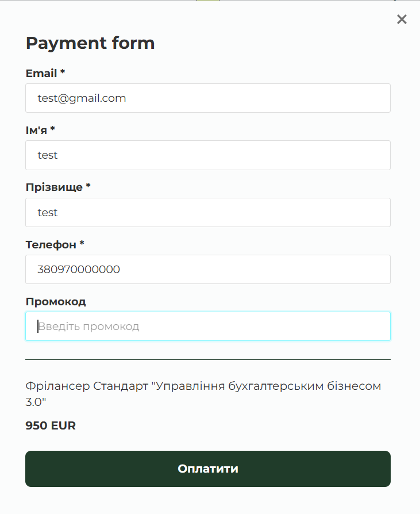The height and width of the screenshot is (514, 420).
Task: Click into the Телефон number field
Action: point(208,269)
